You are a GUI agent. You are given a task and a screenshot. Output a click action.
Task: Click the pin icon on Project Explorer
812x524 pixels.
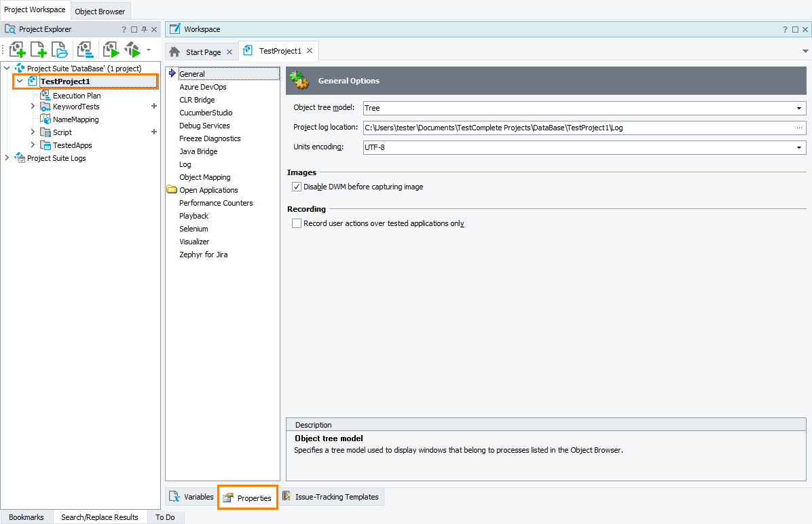(143, 29)
